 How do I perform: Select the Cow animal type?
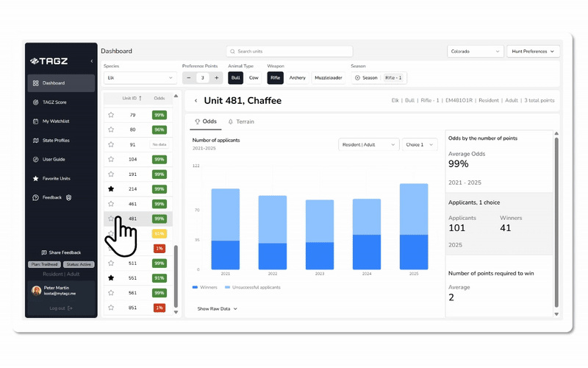click(254, 77)
